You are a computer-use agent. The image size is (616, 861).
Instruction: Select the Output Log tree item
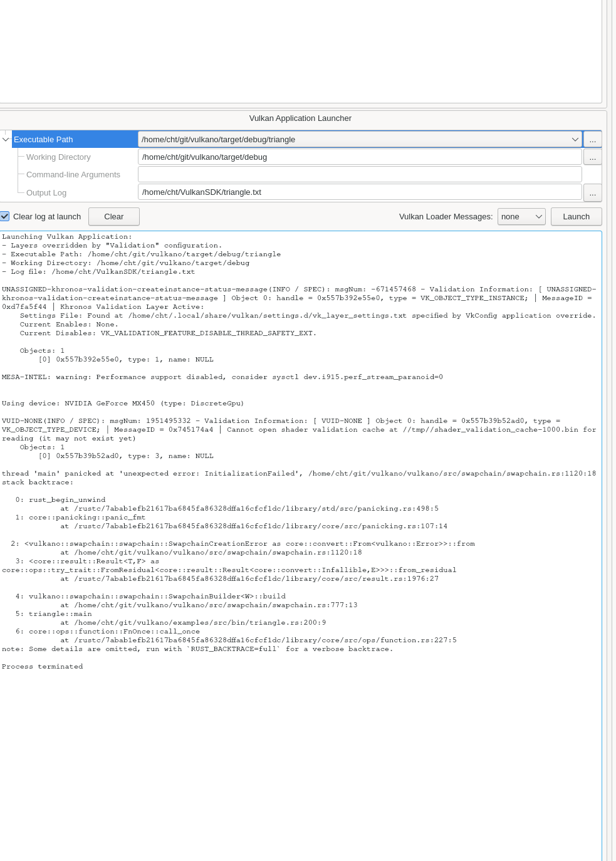point(46,192)
